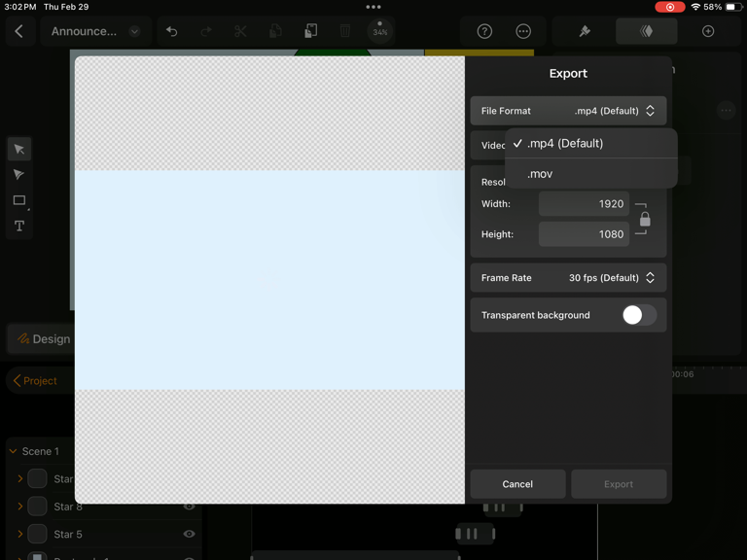This screenshot has width=747, height=560.
Task: Choose the Rectangle shape tool
Action: [x=19, y=200]
